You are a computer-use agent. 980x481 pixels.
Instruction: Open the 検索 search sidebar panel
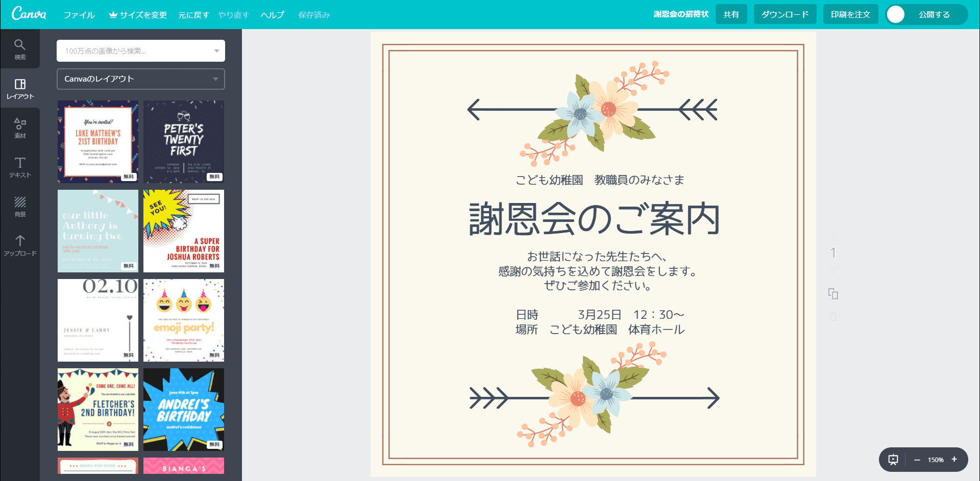[x=20, y=49]
